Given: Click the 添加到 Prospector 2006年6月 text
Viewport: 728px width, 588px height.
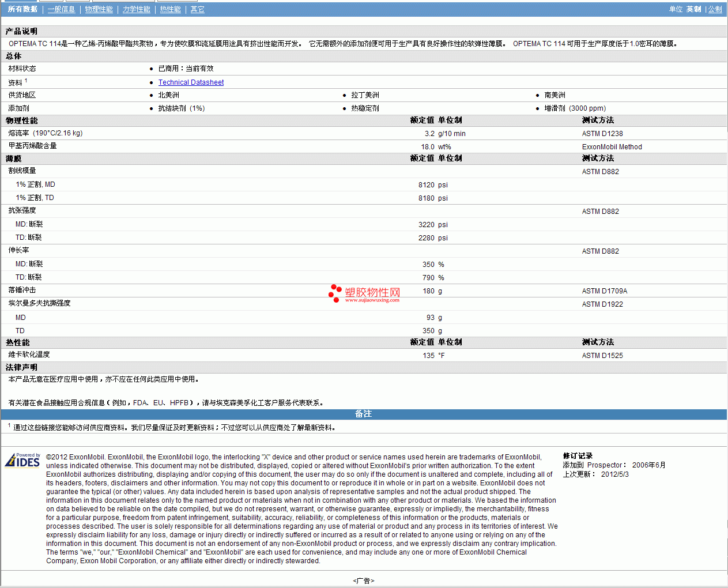Looking at the screenshot, I should click(614, 465).
